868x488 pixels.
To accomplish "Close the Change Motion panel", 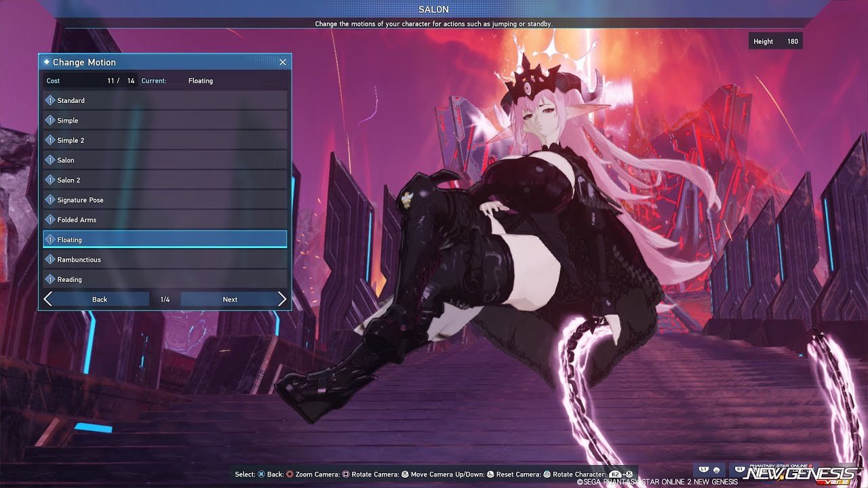I will (x=283, y=62).
